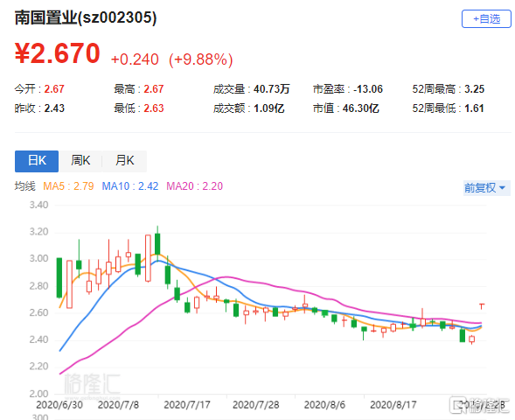The image size is (515, 420).
Task: Click the +0.240 price change value
Action: click(x=135, y=59)
